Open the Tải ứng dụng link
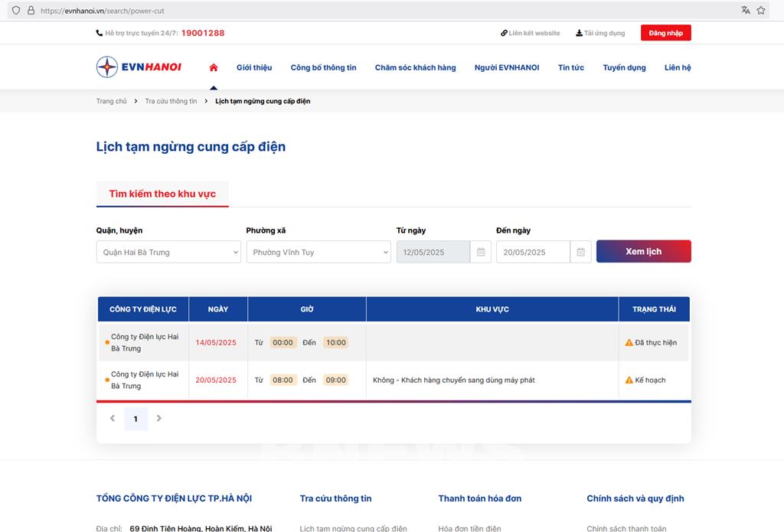This screenshot has width=784, height=532. [x=600, y=33]
